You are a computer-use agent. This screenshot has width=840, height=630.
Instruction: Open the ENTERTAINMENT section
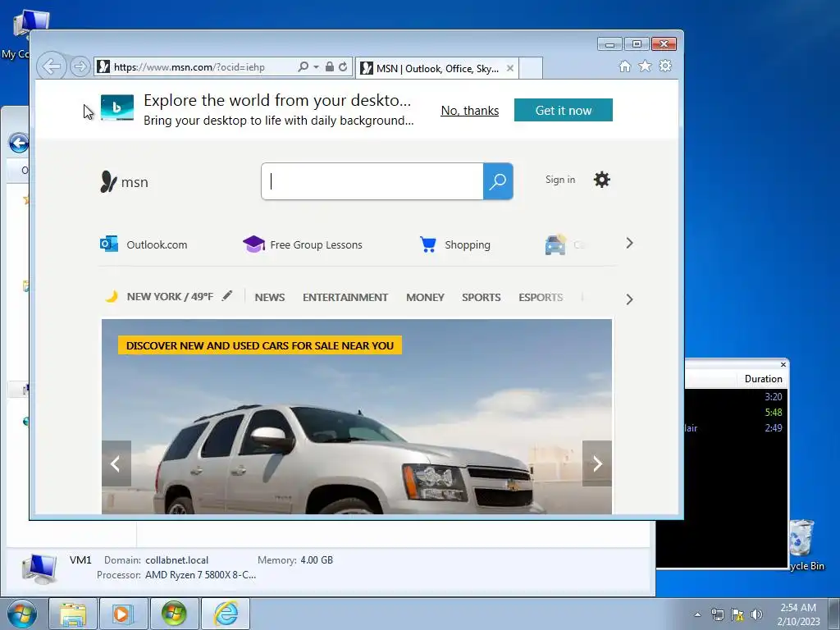tap(345, 297)
